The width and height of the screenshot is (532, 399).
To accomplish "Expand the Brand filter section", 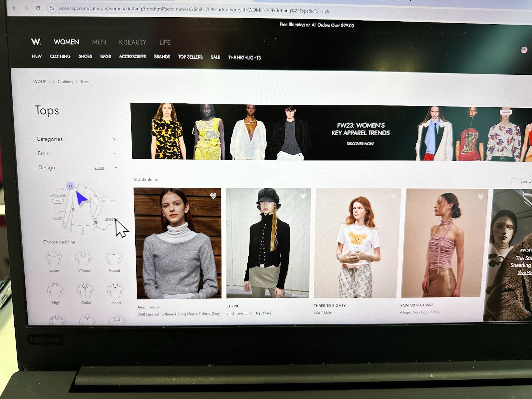I will click(115, 153).
